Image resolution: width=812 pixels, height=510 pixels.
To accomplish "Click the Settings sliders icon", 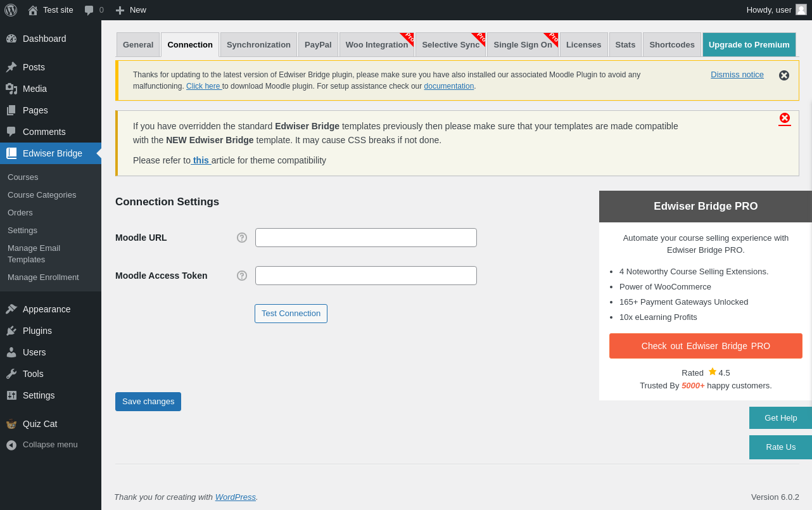I will pos(11,395).
